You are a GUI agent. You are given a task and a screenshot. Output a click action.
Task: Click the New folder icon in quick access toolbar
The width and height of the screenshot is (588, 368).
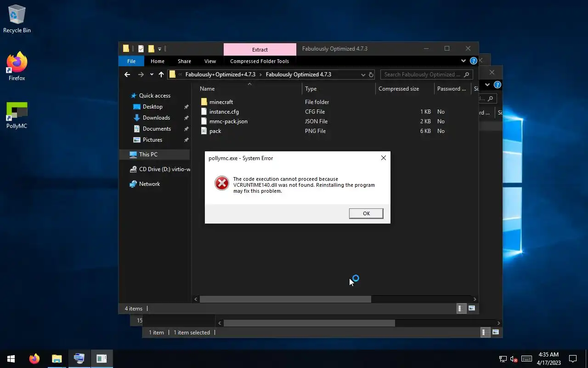pos(151,49)
